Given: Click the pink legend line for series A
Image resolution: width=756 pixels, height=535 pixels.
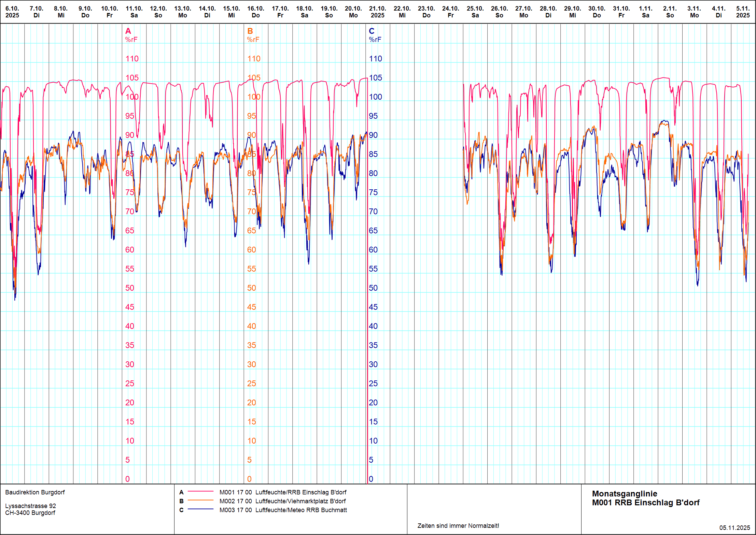Looking at the screenshot, I should click(200, 492).
